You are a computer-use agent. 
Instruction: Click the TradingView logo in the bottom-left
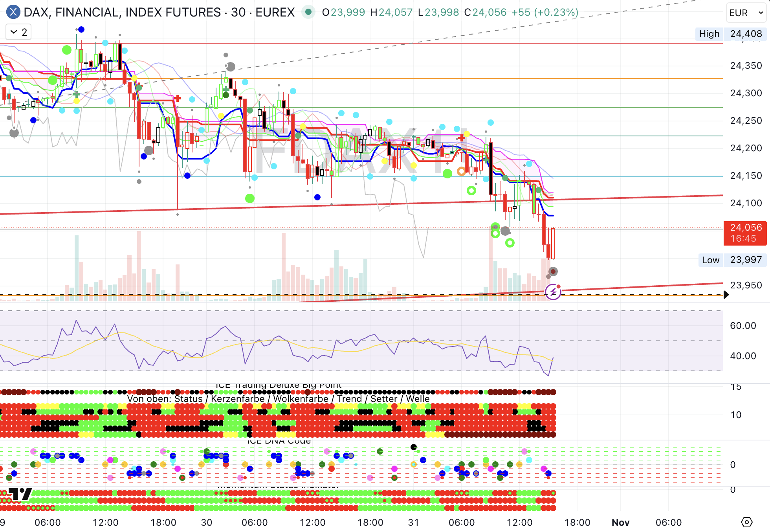coord(20,494)
